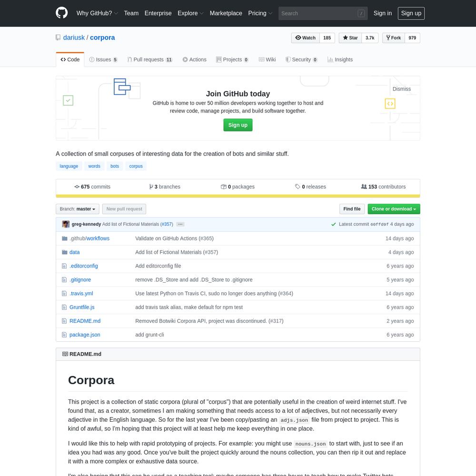Click the yellow language breakdown bar
The width and height of the screenshot is (476, 476).
point(238,196)
